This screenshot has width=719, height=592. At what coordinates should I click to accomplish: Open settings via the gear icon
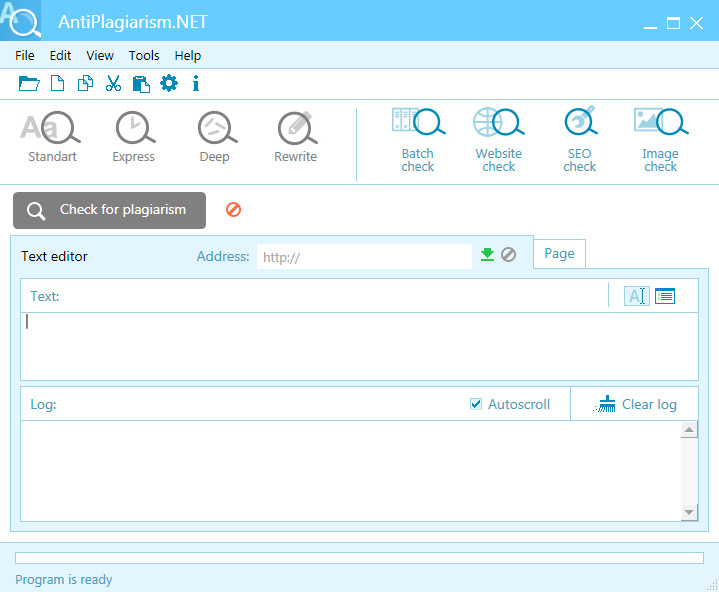coord(169,83)
